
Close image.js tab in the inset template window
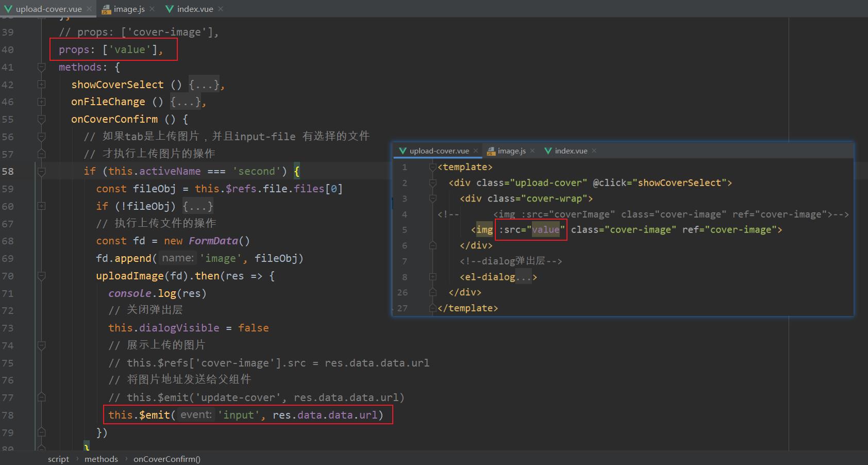[x=532, y=151]
